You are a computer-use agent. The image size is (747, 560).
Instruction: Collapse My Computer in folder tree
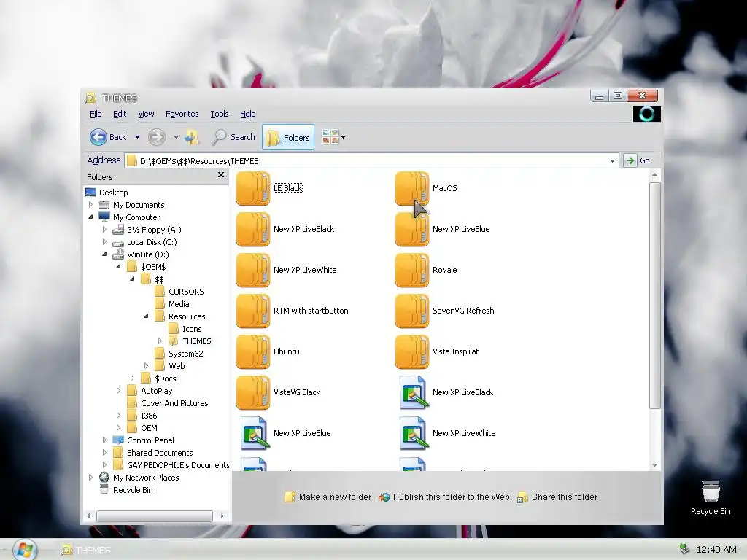coord(90,217)
